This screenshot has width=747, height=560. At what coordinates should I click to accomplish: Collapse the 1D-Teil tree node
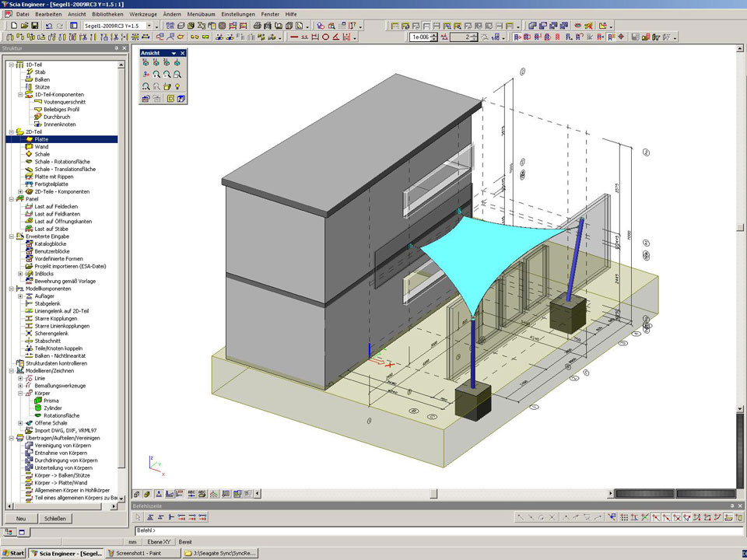pos(11,65)
